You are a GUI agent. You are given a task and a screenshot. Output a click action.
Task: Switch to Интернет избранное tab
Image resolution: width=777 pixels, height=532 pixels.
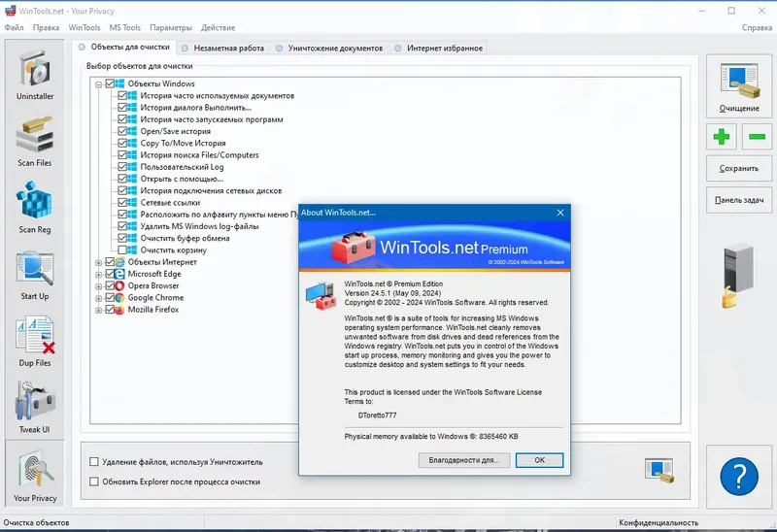[x=439, y=48]
